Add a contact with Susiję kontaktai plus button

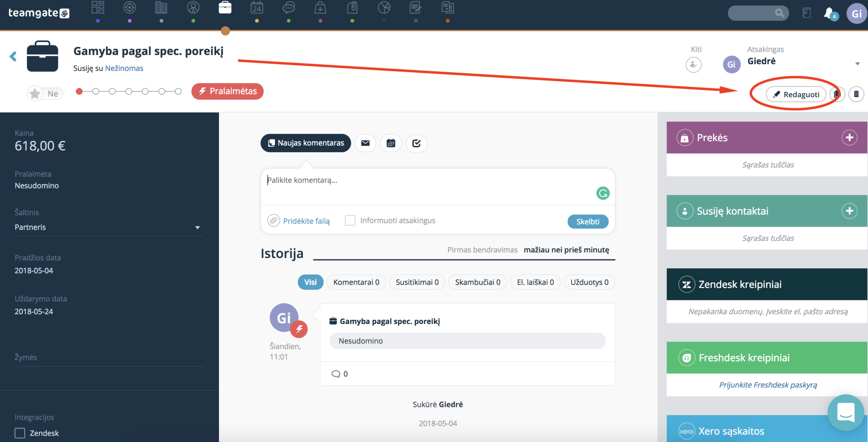(849, 211)
